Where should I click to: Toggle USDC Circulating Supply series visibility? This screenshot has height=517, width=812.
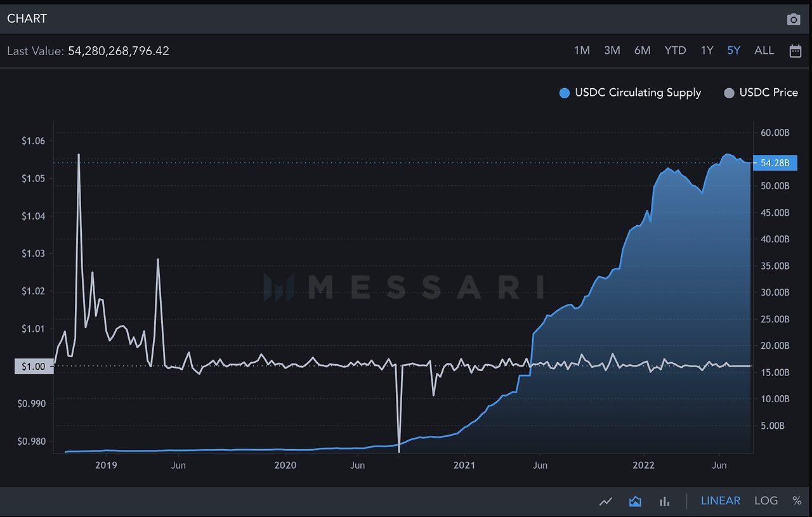click(630, 93)
